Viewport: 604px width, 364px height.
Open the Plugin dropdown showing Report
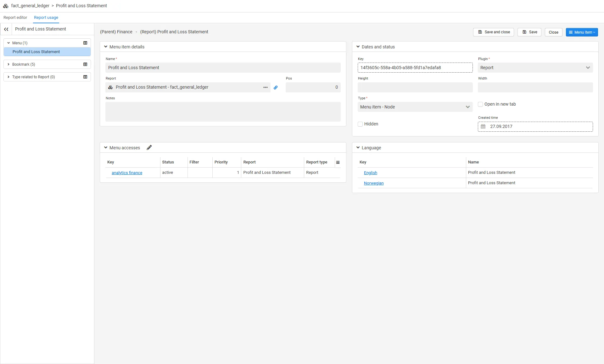(535, 68)
